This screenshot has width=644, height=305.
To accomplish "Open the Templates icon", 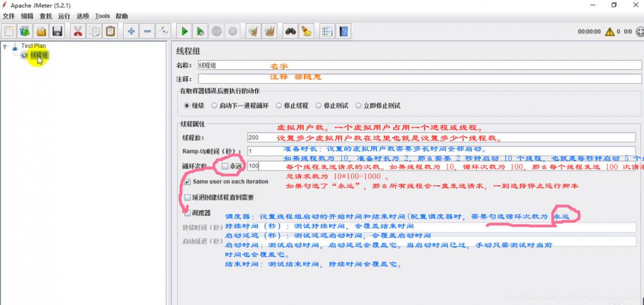I will tap(25, 31).
